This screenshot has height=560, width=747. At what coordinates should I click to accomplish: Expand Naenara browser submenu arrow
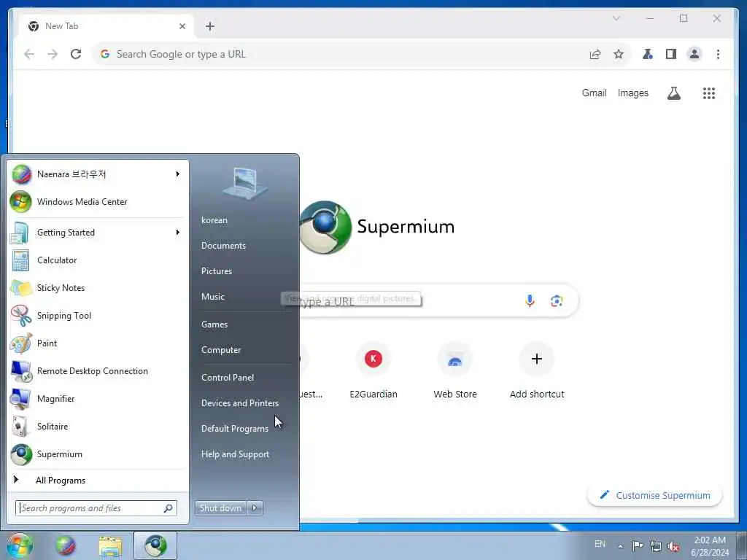point(178,174)
